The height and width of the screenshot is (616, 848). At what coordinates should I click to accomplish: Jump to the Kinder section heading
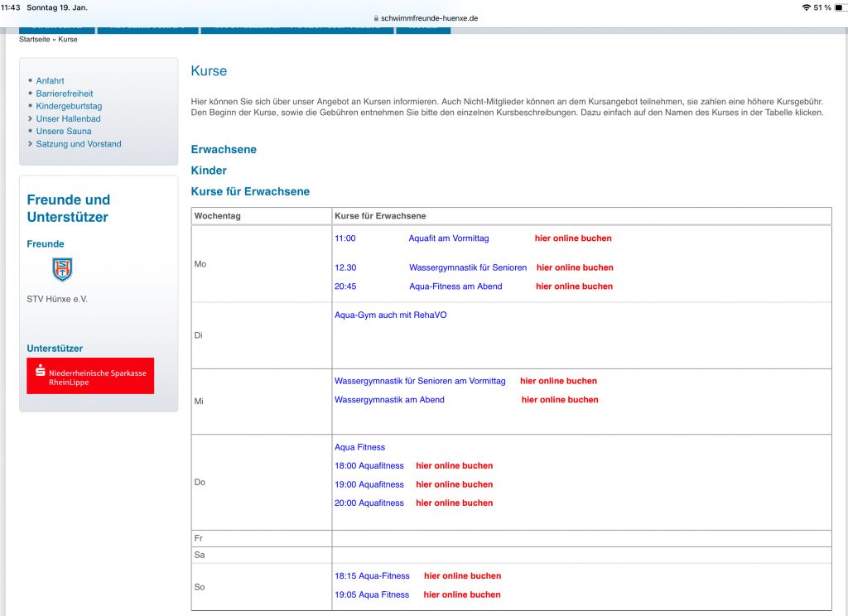[x=209, y=171]
